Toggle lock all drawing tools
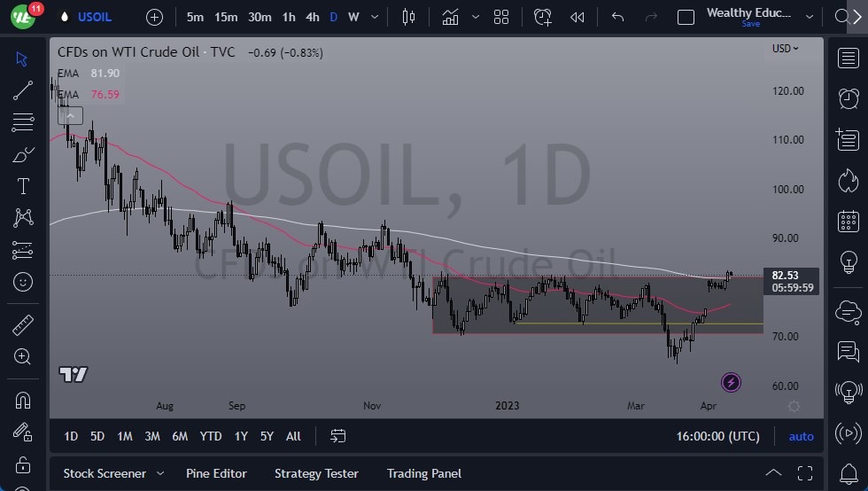This screenshot has width=868, height=491. pos(23,464)
